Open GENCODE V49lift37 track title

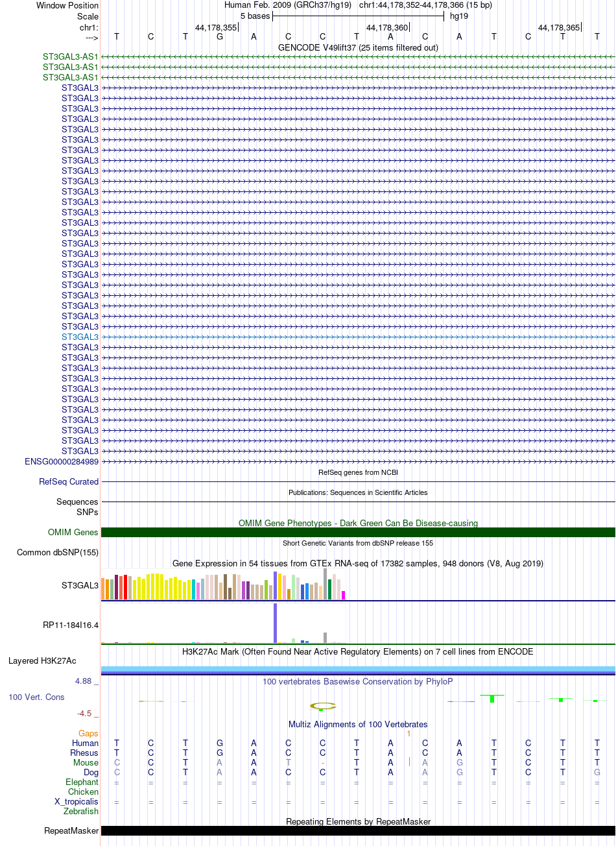358,47
